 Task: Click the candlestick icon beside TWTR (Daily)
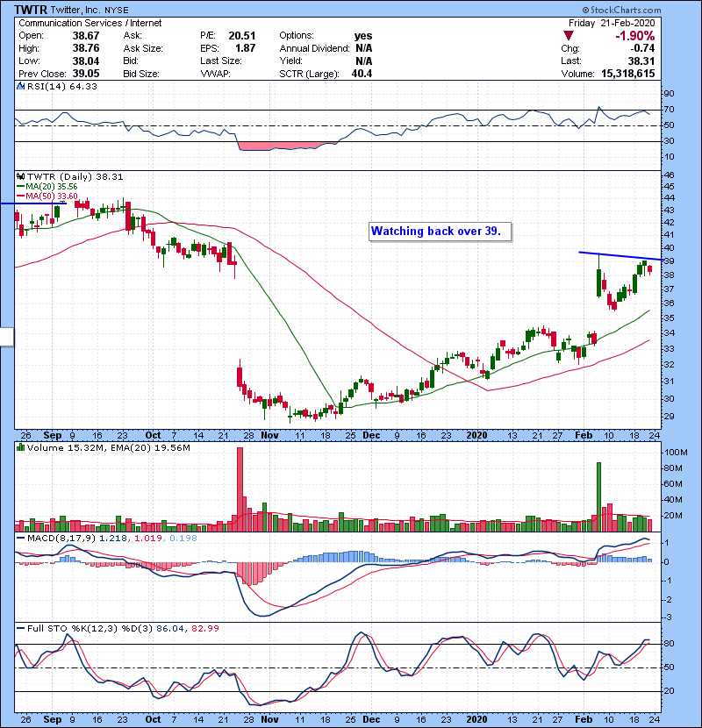coord(20,176)
